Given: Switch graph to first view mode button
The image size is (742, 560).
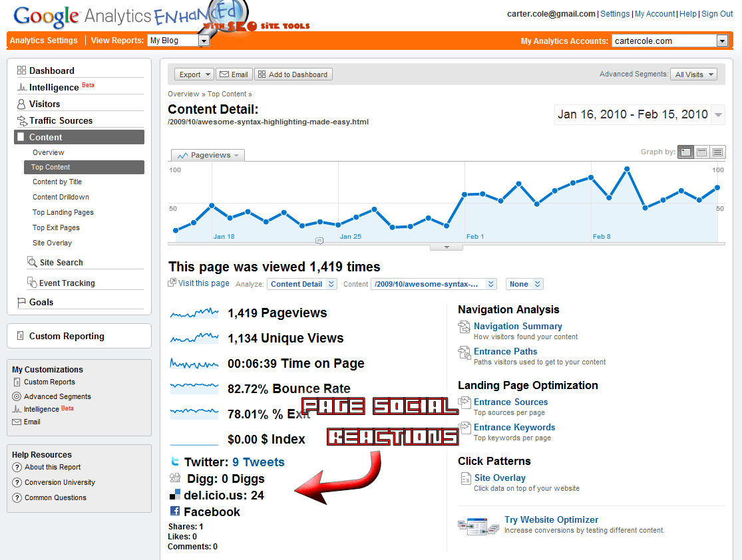Looking at the screenshot, I should (685, 152).
